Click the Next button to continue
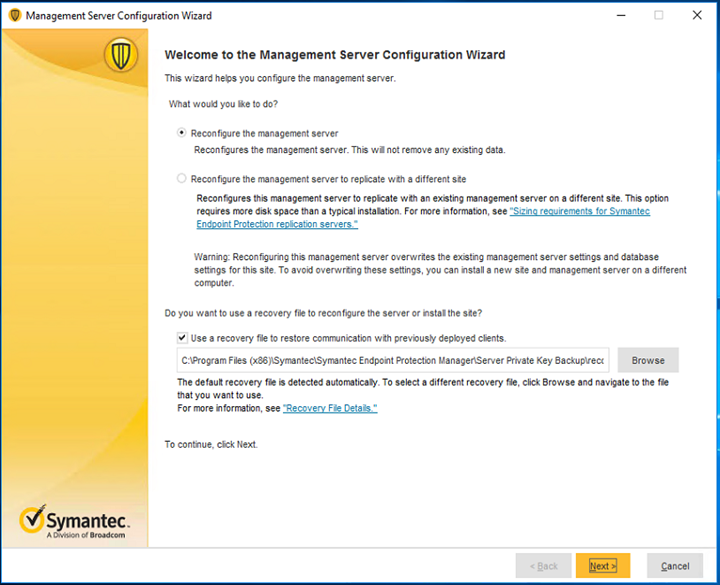Viewport: 720px width, 585px height. [x=603, y=566]
